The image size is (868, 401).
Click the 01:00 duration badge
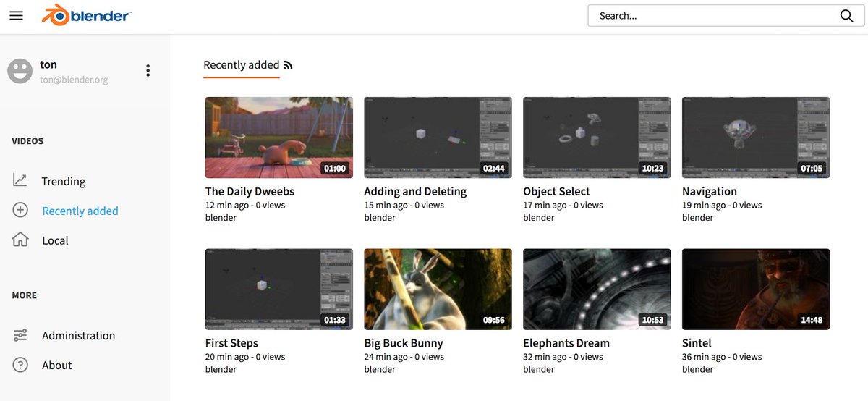click(x=335, y=168)
